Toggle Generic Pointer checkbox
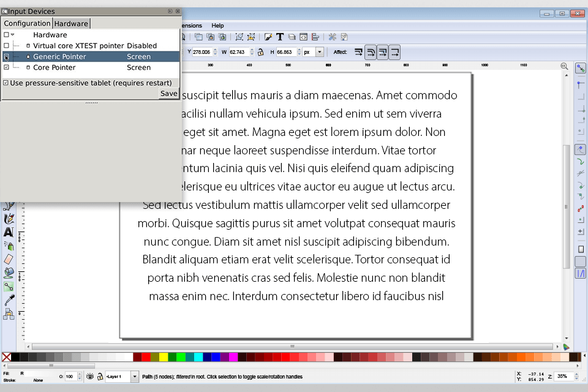Image resolution: width=588 pixels, height=392 pixels. pos(6,56)
